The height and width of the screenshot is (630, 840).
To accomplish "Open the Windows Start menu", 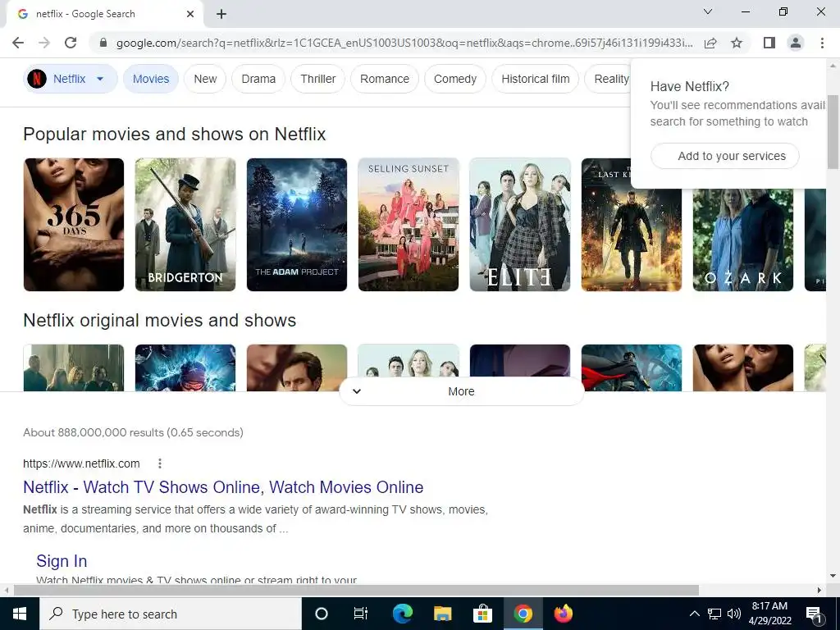I will [x=20, y=614].
